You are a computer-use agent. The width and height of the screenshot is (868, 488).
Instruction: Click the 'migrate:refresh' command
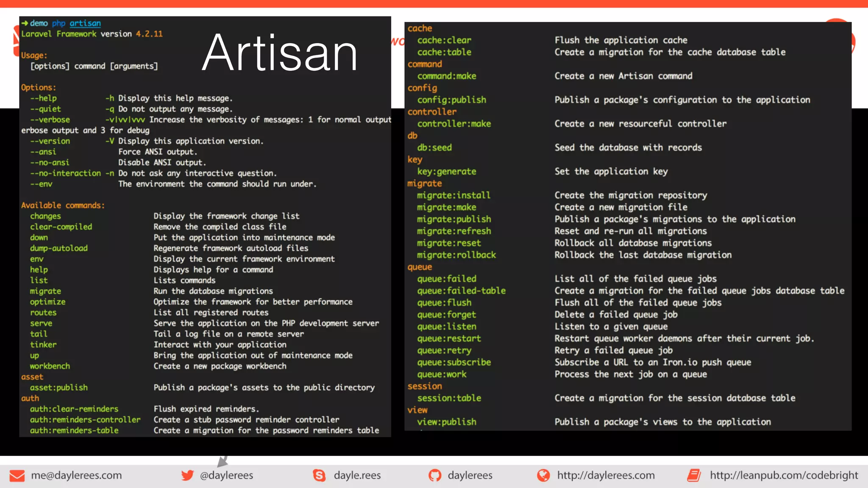point(454,231)
